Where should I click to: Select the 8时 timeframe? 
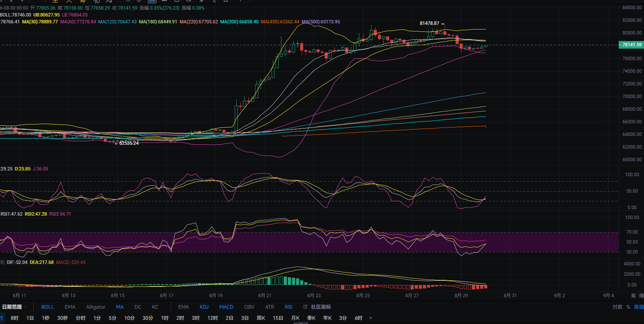pos(15,318)
